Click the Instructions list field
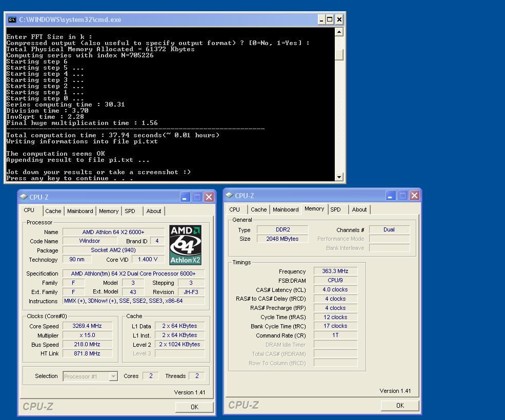 (x=133, y=301)
